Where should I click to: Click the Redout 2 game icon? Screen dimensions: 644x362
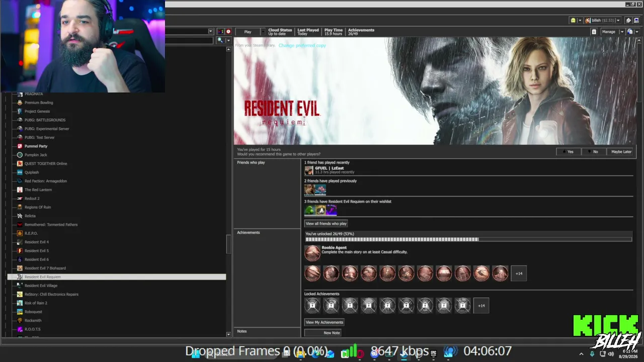coord(20,199)
